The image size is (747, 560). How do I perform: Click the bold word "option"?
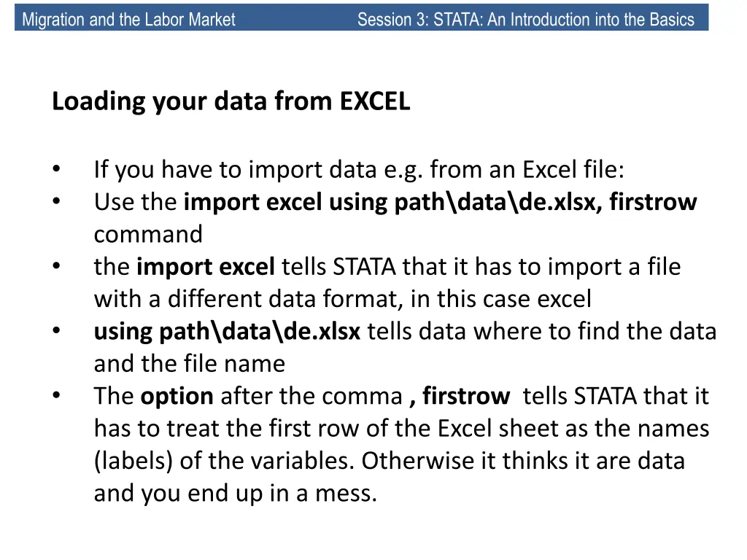click(177, 397)
